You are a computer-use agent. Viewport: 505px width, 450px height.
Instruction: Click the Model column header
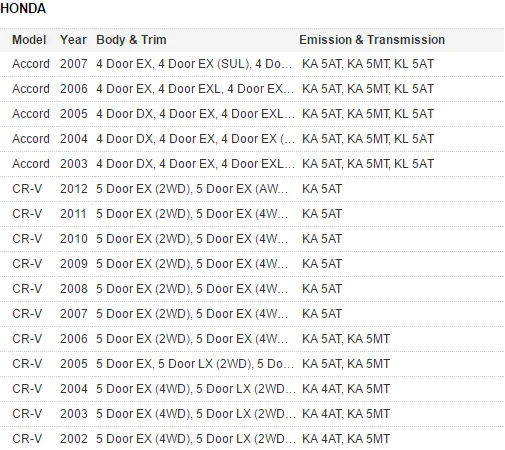29,40
